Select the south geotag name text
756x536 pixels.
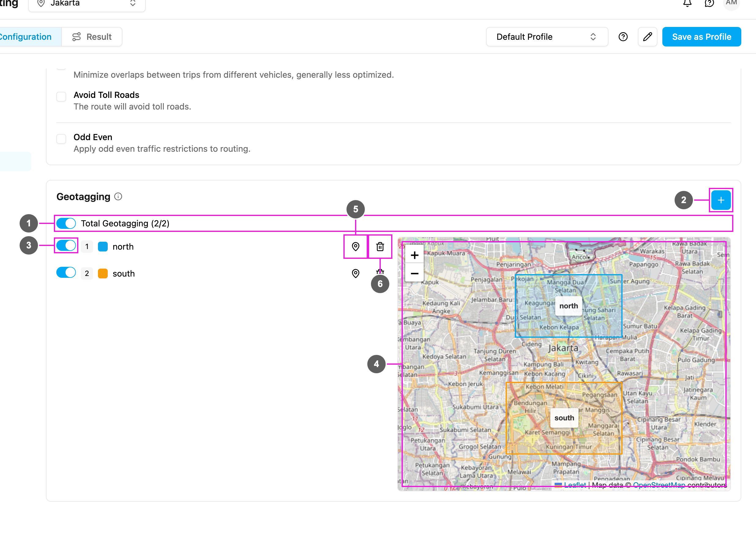(x=124, y=274)
